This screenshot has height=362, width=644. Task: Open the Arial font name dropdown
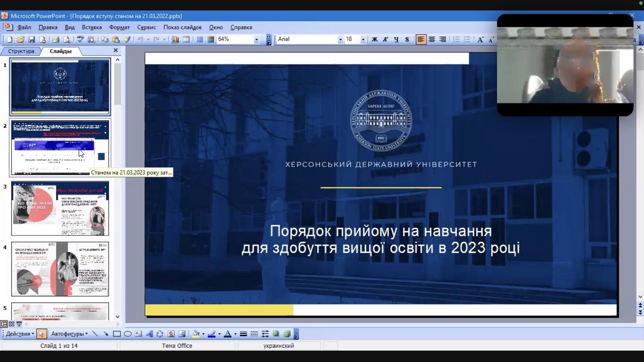pos(340,39)
